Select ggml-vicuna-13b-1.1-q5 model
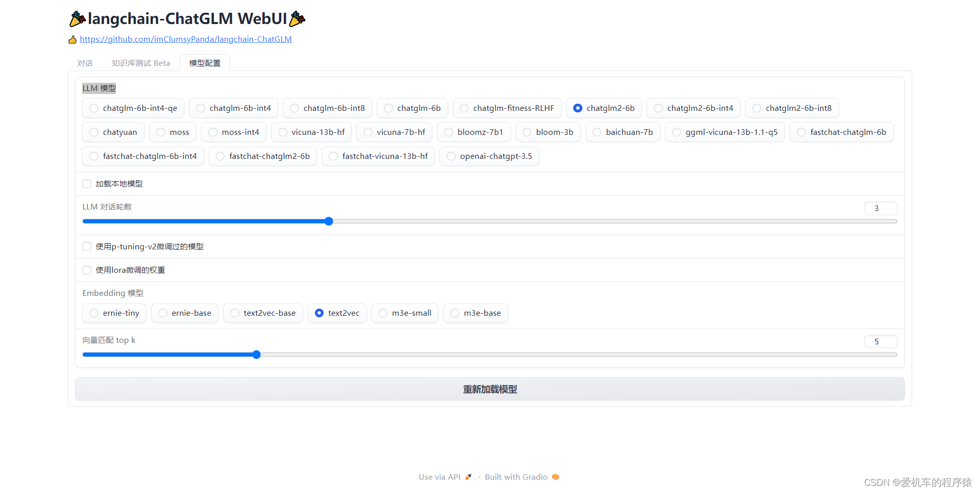The image size is (980, 492). (725, 132)
